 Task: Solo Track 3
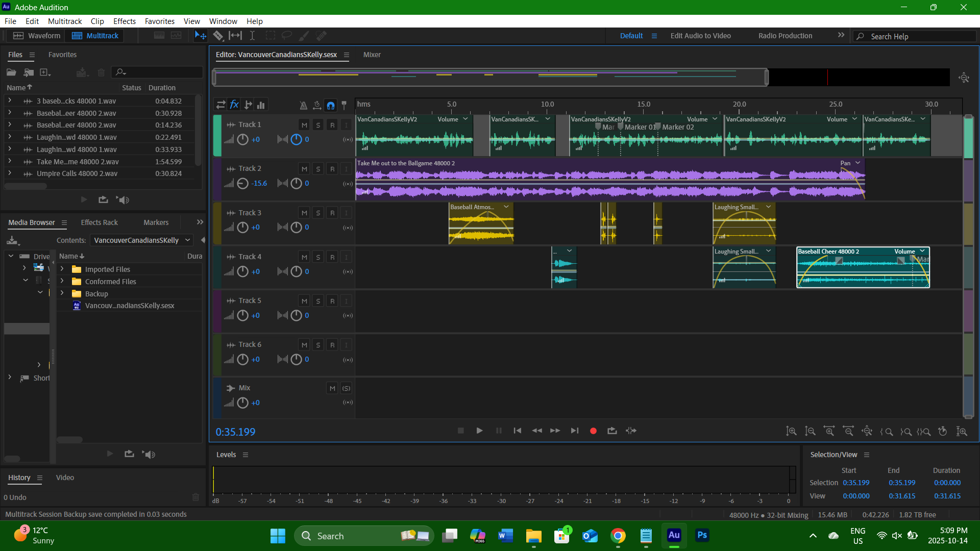click(318, 213)
